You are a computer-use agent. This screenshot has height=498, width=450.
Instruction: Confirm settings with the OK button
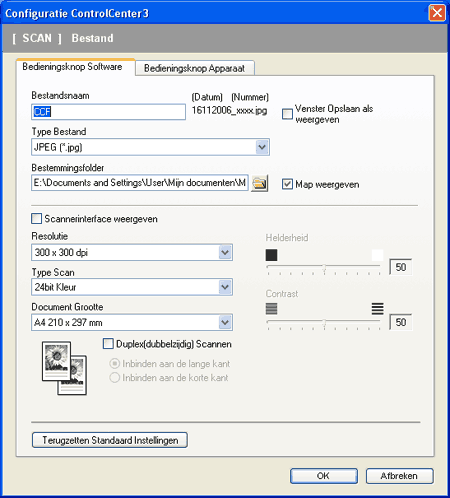(324, 476)
